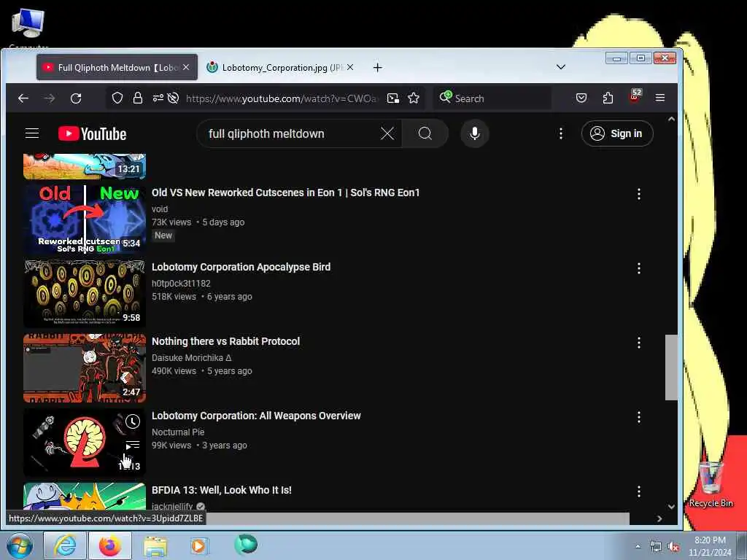
Task: Click the page scroll up arrow
Action: 671,119
